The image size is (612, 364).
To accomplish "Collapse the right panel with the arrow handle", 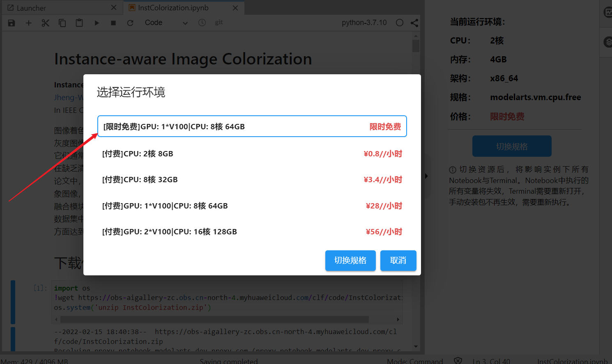I will (x=426, y=176).
